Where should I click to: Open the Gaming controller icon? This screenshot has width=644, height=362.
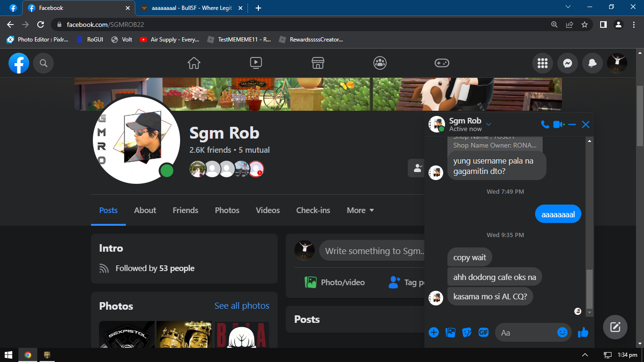[x=442, y=63]
